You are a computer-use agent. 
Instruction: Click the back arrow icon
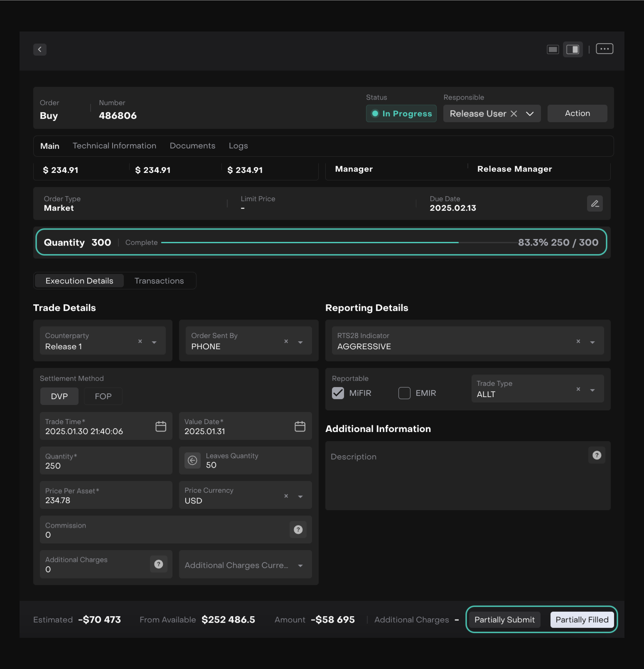(x=40, y=49)
